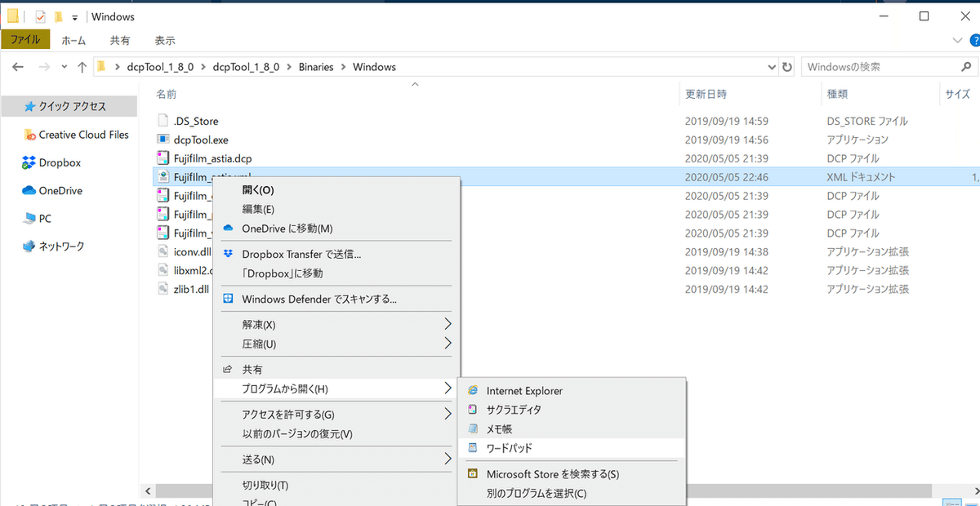
Task: Go up one folder level arrow
Action: 82,67
